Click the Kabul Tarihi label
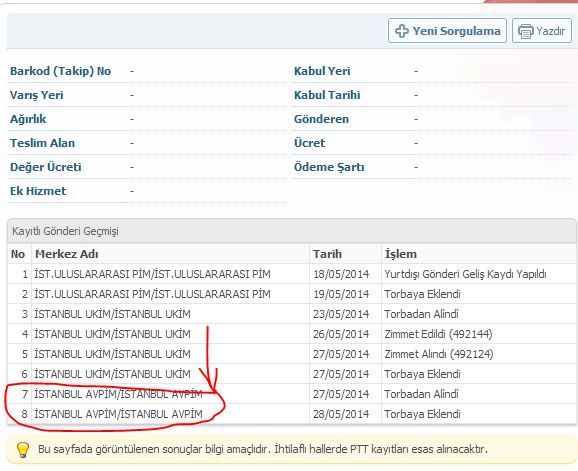 327,95
